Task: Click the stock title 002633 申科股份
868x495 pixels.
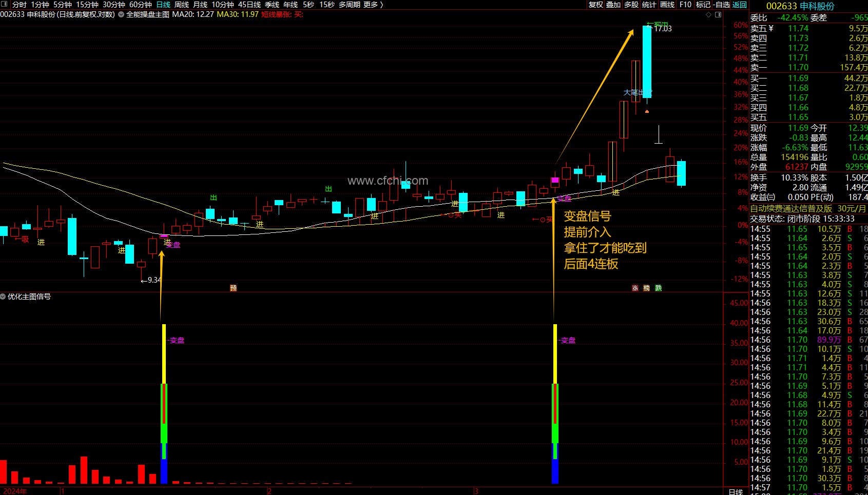Action: [800, 6]
